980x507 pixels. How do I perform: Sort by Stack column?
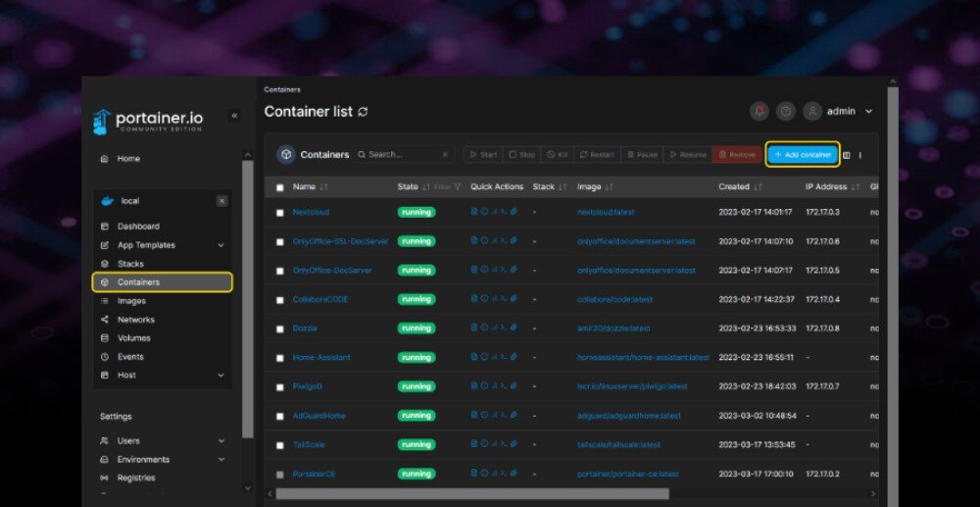[550, 187]
